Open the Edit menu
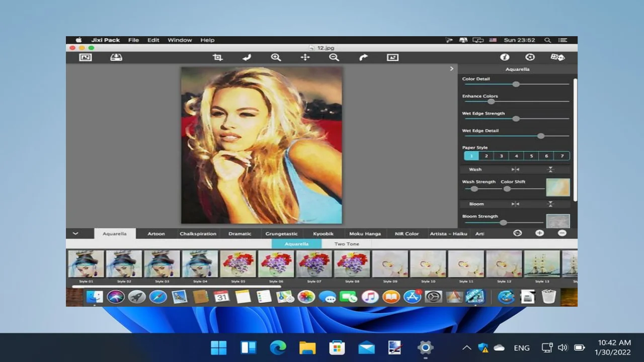Image resolution: width=644 pixels, height=362 pixels. (x=153, y=40)
